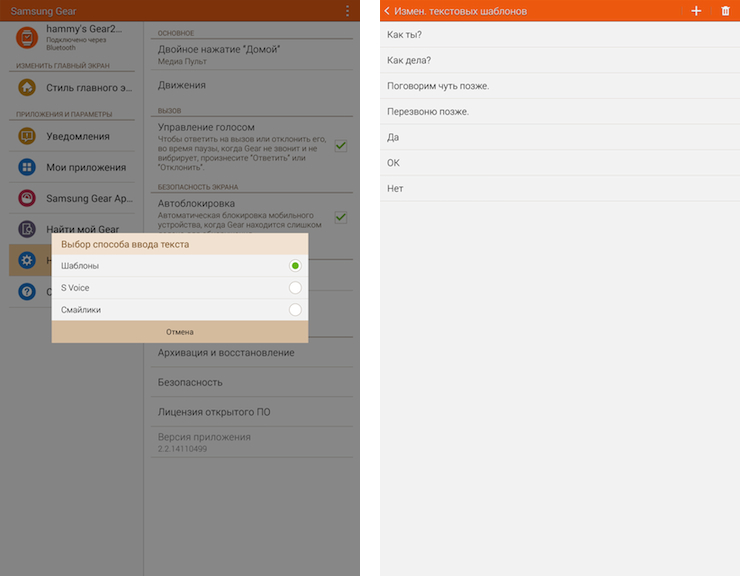The width and height of the screenshot is (740, 576).
Task: Select the "Поговорим чуть позже." template
Action: (560, 86)
